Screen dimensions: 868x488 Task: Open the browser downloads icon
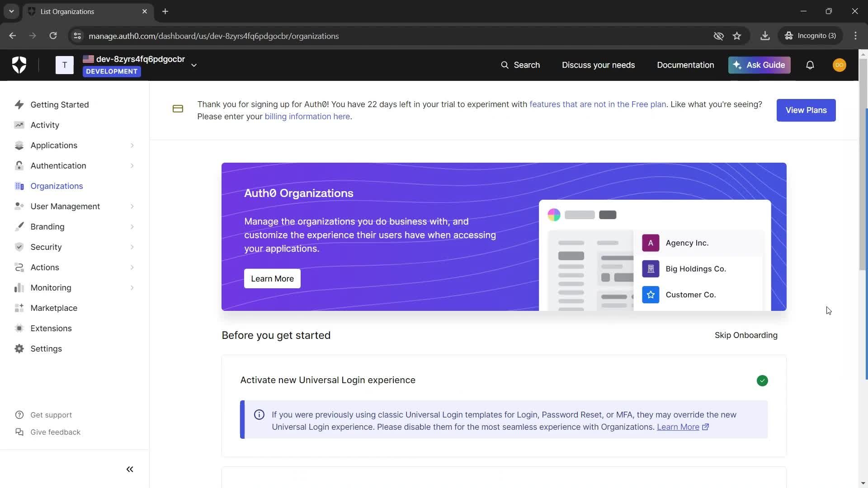tap(765, 36)
